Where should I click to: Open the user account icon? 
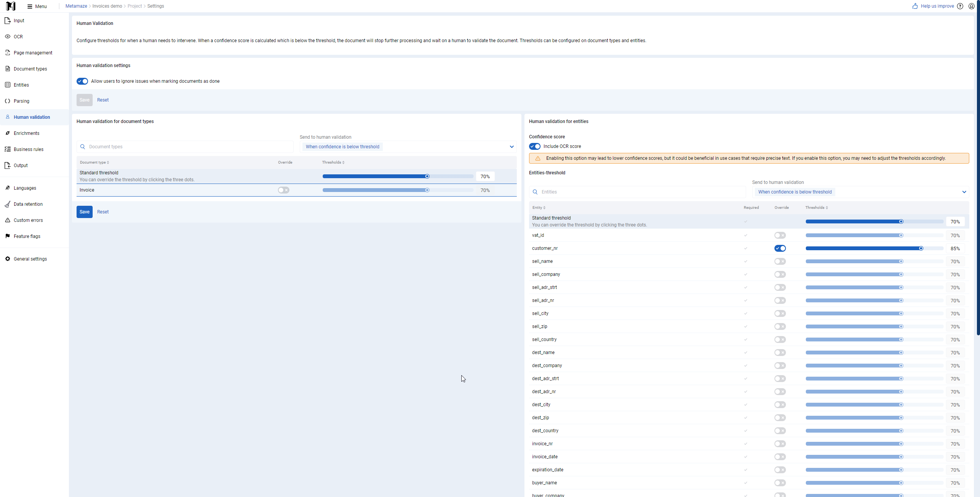click(x=972, y=6)
